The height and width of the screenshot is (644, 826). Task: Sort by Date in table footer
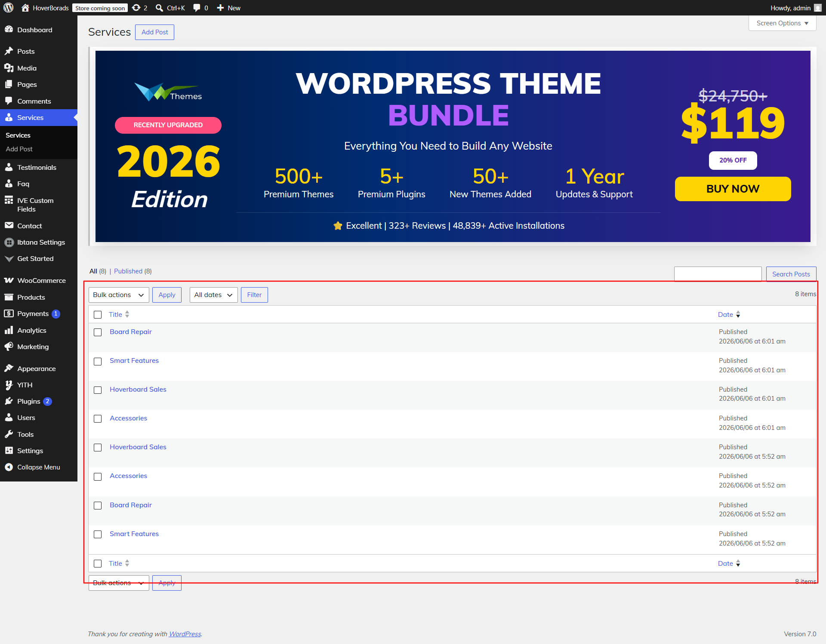[729, 563]
